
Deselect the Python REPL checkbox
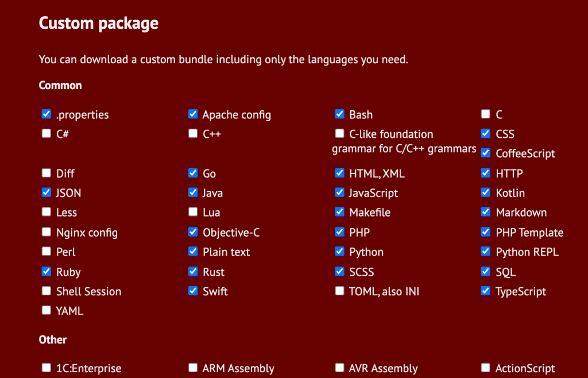click(486, 252)
